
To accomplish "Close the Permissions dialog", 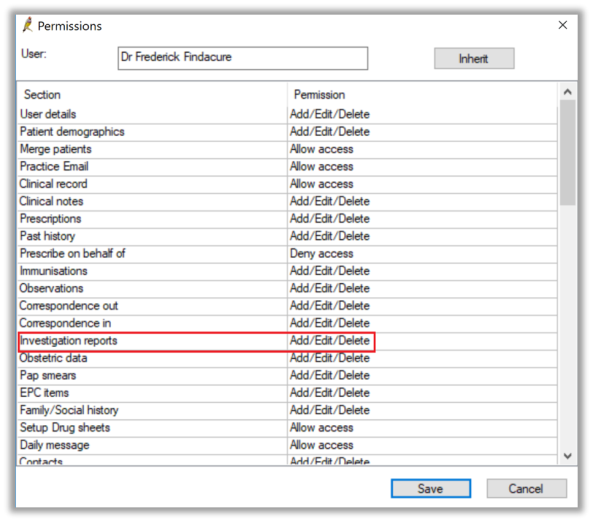I will 562,25.
